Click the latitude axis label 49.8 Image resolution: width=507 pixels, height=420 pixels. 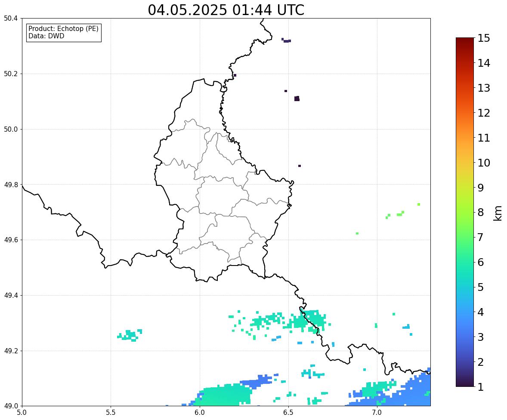click(10, 185)
